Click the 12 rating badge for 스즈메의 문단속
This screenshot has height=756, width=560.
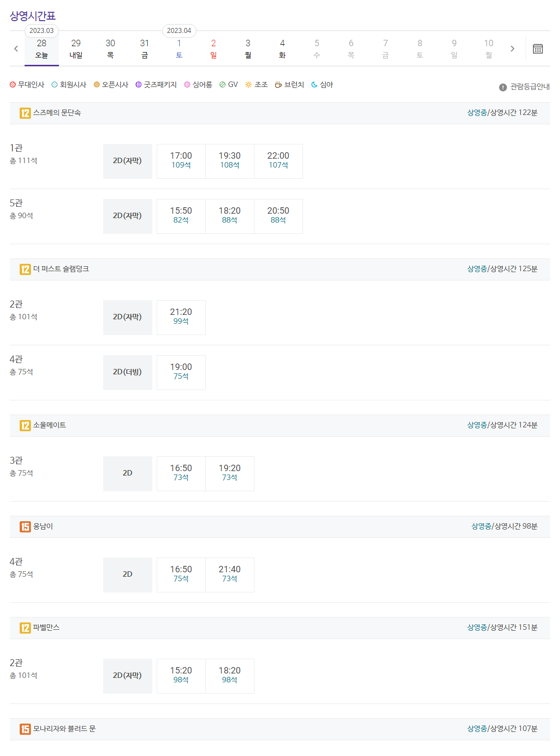[25, 113]
